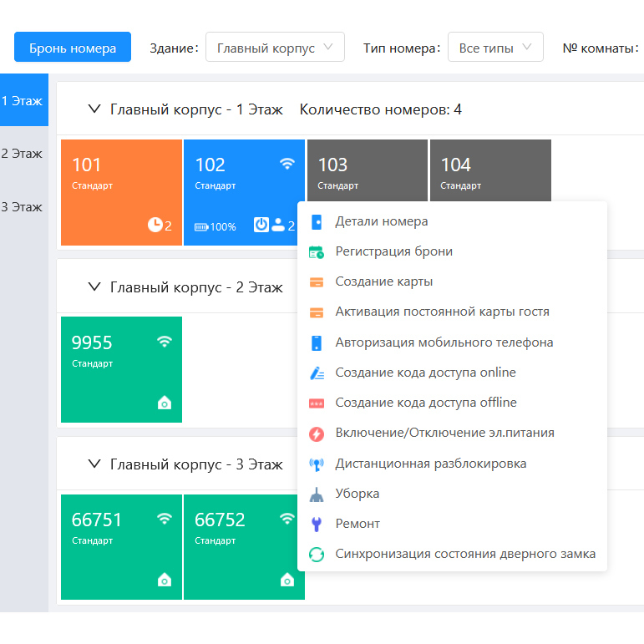
Task: Collapse the Главный корпус - 3 Этаж section
Action: (x=94, y=464)
